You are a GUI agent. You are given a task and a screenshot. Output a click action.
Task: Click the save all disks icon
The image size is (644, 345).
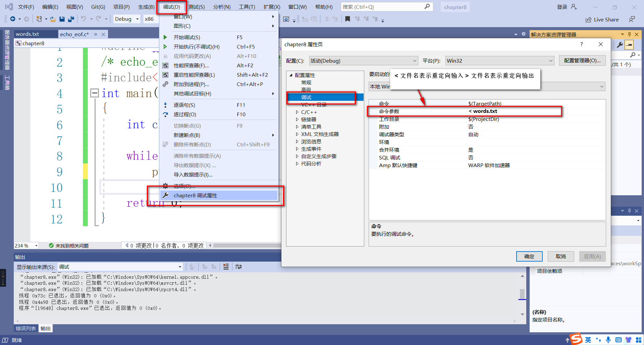[x=71, y=19]
